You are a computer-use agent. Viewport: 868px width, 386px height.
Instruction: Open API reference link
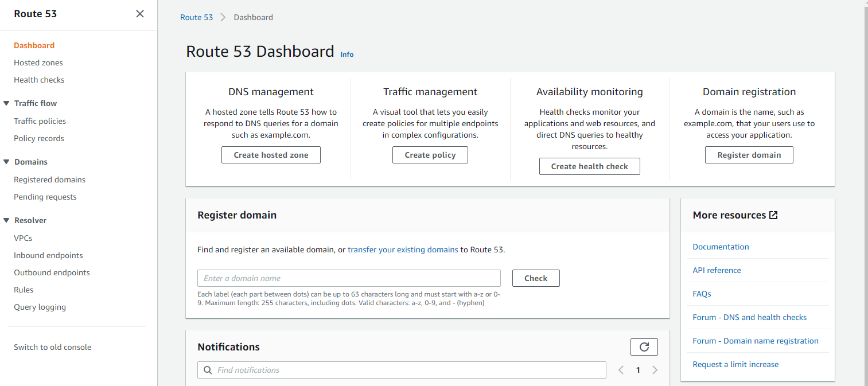(717, 270)
